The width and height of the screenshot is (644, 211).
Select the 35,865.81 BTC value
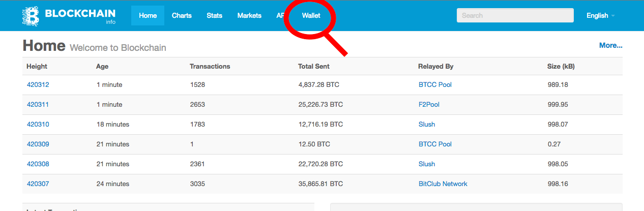320,184
